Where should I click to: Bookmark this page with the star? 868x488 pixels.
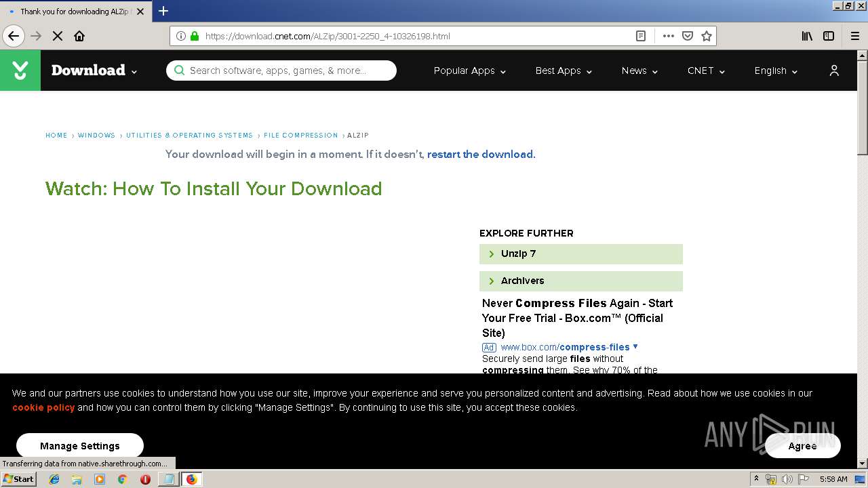pos(707,36)
